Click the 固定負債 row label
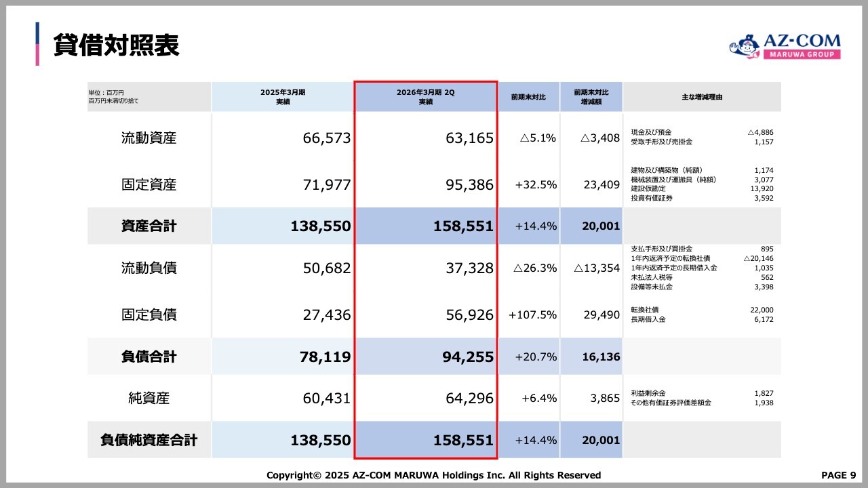Image resolution: width=868 pixels, height=488 pixels. 149,314
